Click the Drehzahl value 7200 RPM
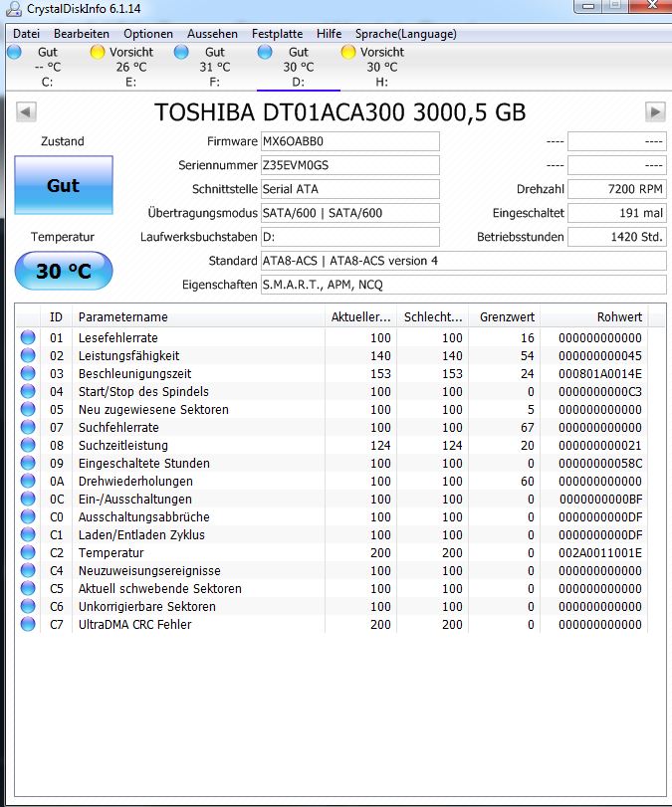This screenshot has width=672, height=807. click(617, 189)
